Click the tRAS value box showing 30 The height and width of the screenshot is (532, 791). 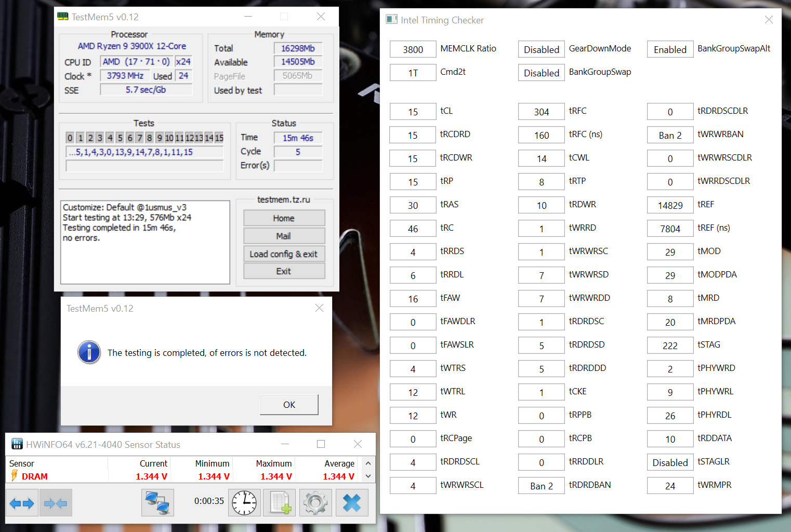(413, 205)
